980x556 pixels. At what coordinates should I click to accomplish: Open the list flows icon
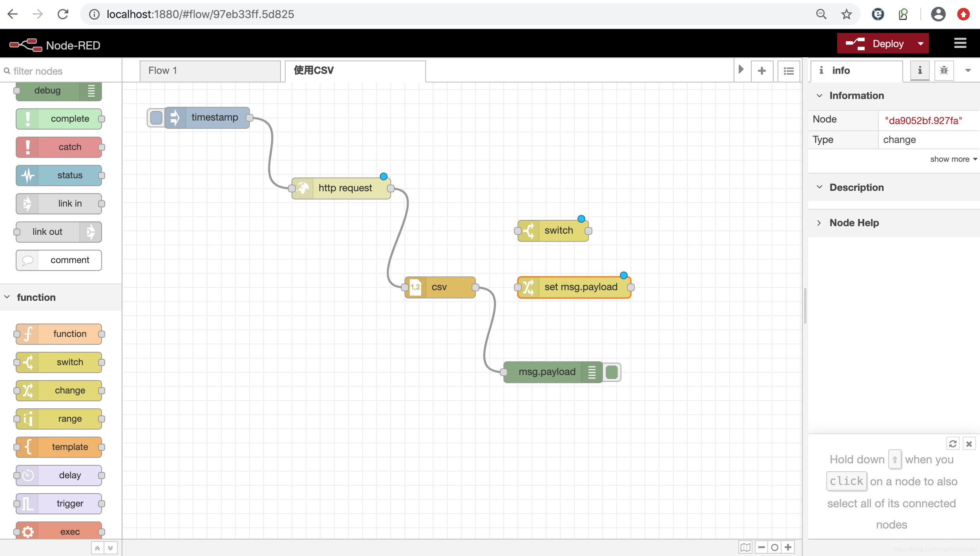(x=789, y=71)
